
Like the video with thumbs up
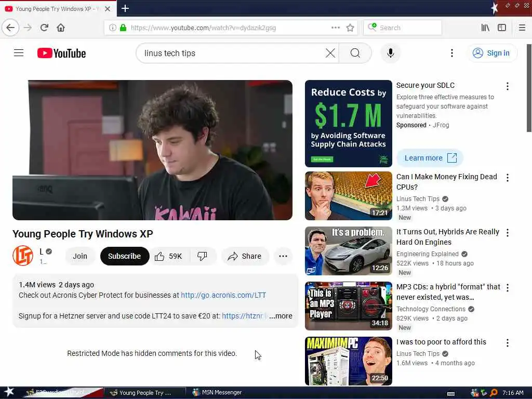[x=169, y=256]
